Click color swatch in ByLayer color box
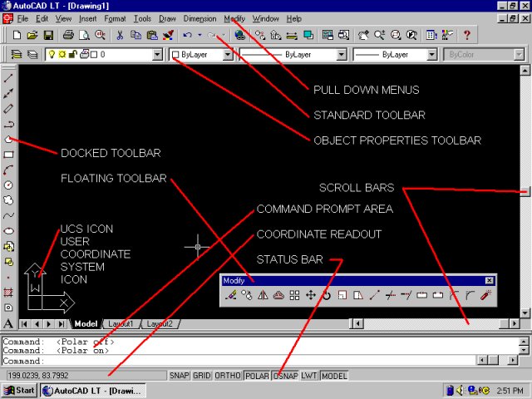Screen dimensions: 532x399 pyautogui.click(x=175, y=55)
